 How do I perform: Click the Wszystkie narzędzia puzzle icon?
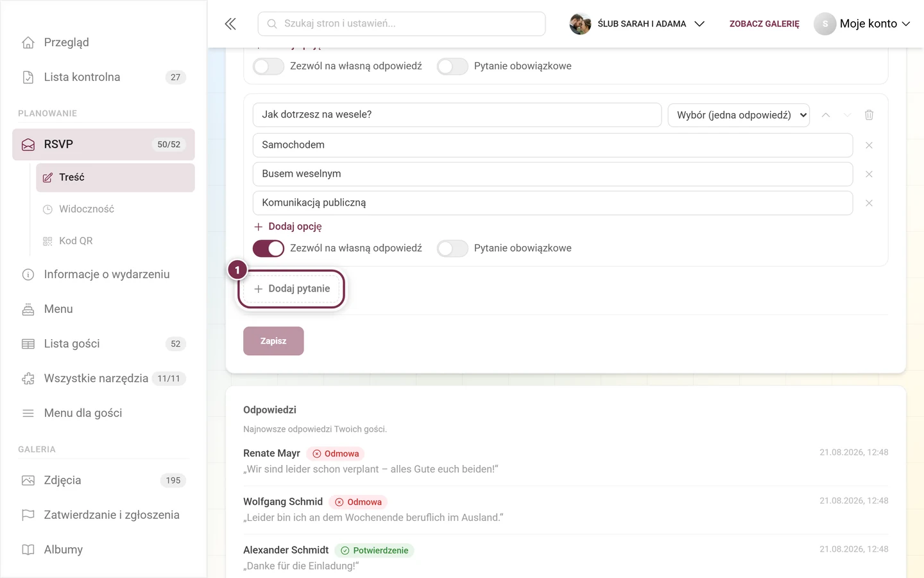[x=28, y=378]
